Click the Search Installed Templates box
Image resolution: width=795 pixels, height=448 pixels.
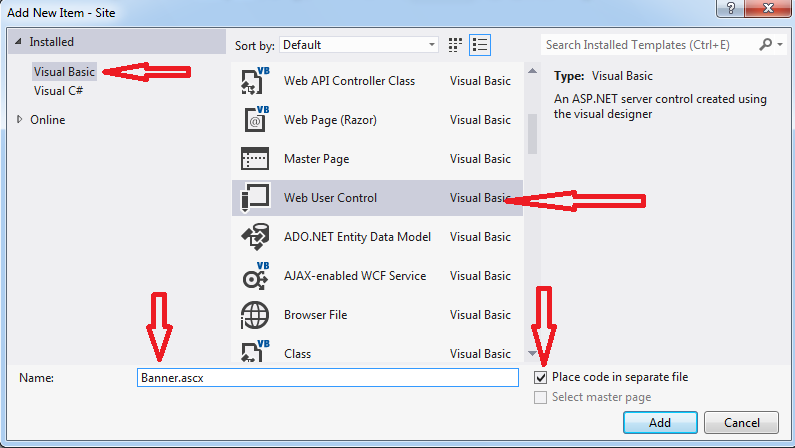click(650, 45)
